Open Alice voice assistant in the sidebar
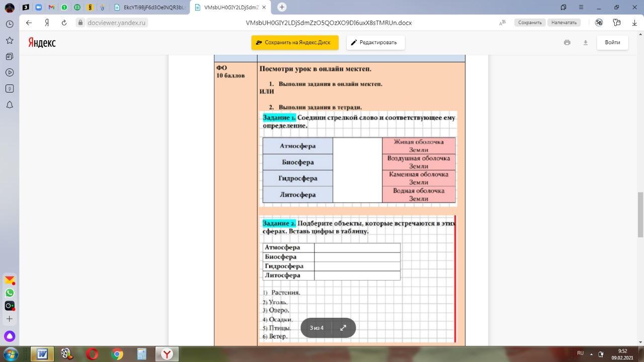The image size is (644, 362). [10, 336]
